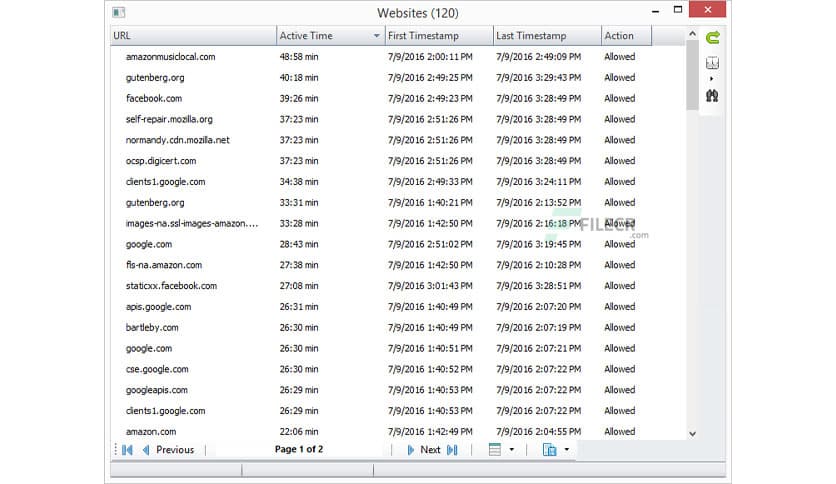Select ocsp.digicert.com entry
The height and width of the screenshot is (484, 836).
click(x=161, y=161)
